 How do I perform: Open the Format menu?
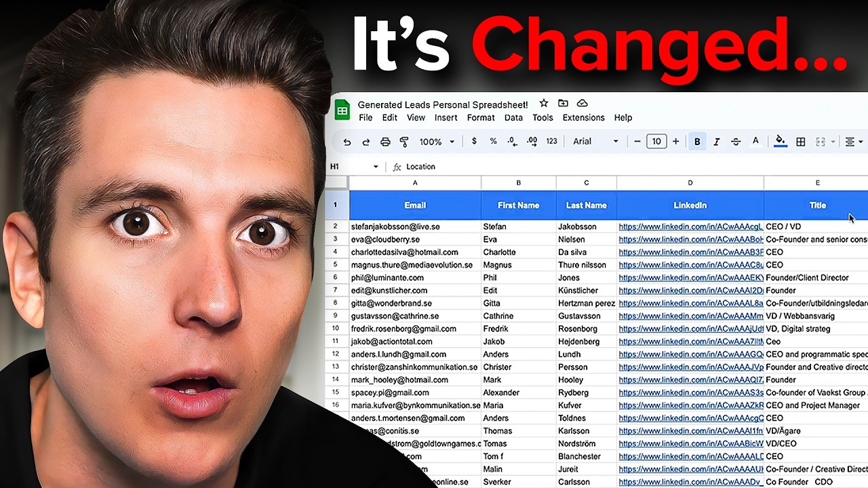481,118
